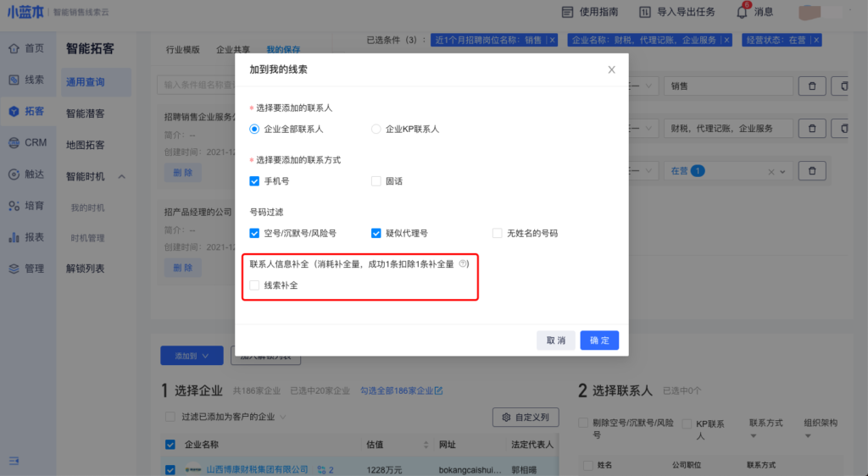Enable the 固话 checkbox
The width and height of the screenshot is (868, 476).
point(376,181)
